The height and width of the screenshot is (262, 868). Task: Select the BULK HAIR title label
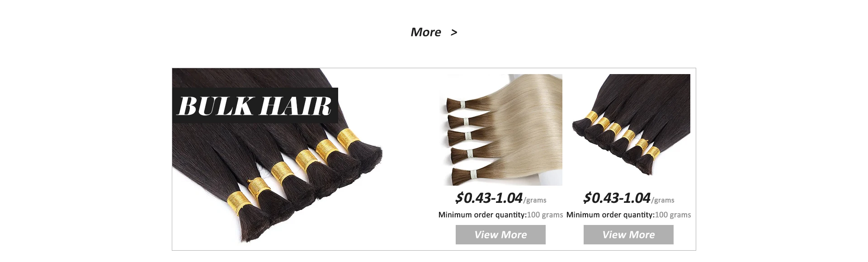pos(255,105)
